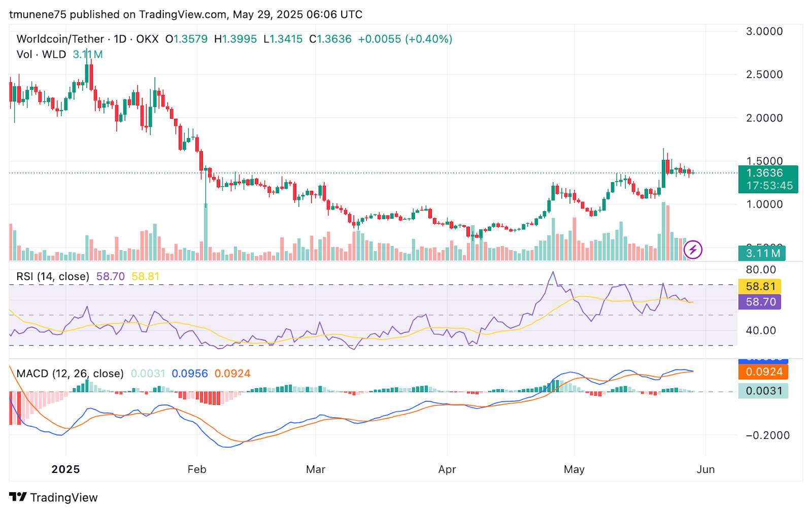Click the yellow RSI value tag 58.81
Screen dimensions: 812x513
point(760,287)
